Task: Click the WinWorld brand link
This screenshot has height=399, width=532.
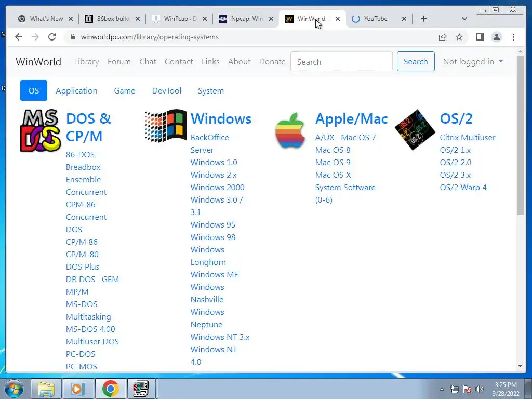Action: tap(38, 62)
